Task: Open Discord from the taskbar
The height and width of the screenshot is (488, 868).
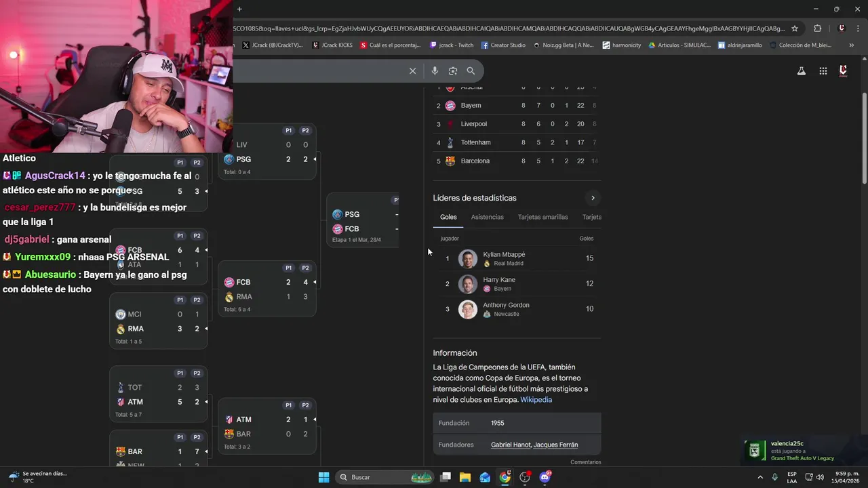Action: click(545, 477)
